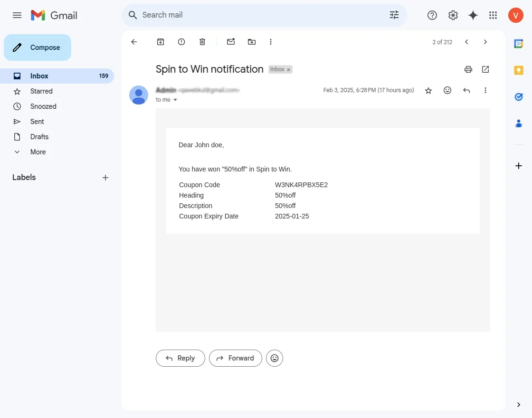Delete the open email
The image size is (532, 418).
pyautogui.click(x=202, y=42)
